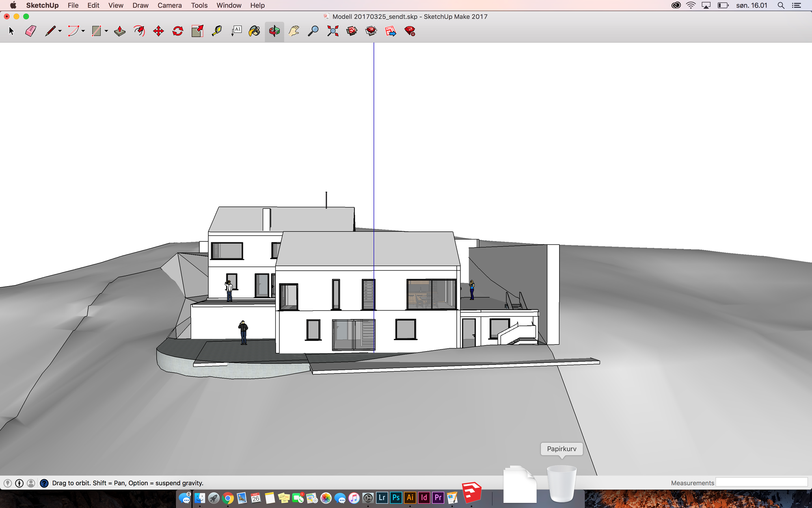Select the Push/Pull tool

click(120, 31)
